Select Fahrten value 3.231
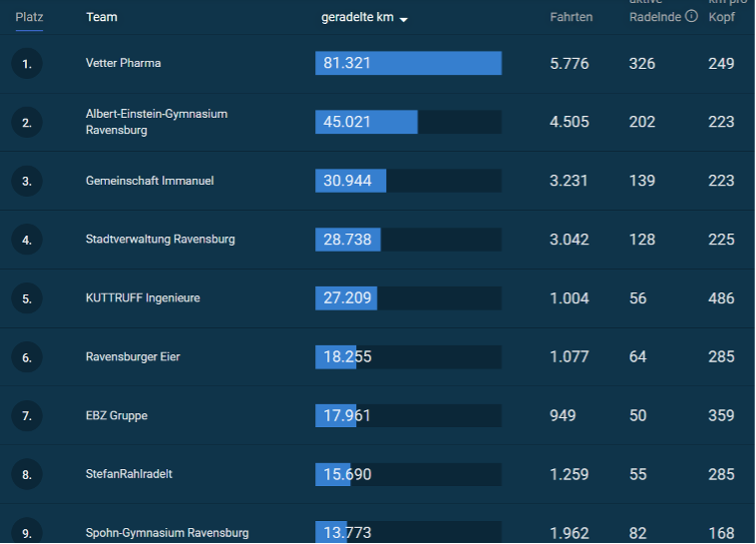 (x=568, y=181)
